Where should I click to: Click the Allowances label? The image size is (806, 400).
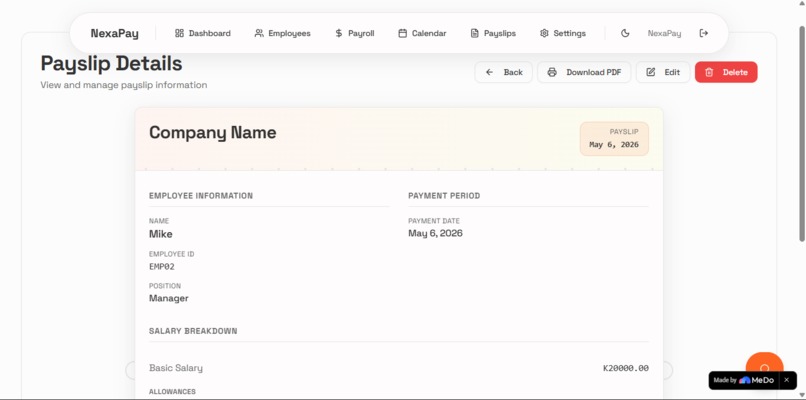[172, 392]
